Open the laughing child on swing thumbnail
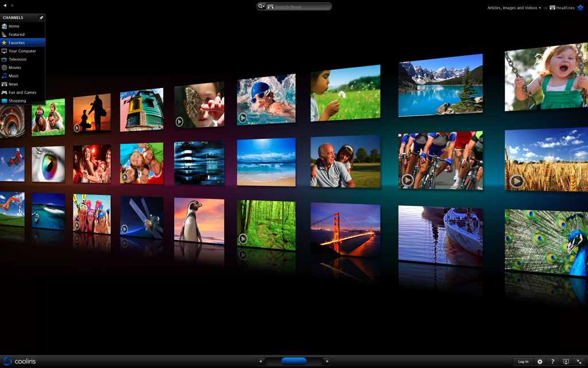588x368 pixels. pos(547,76)
